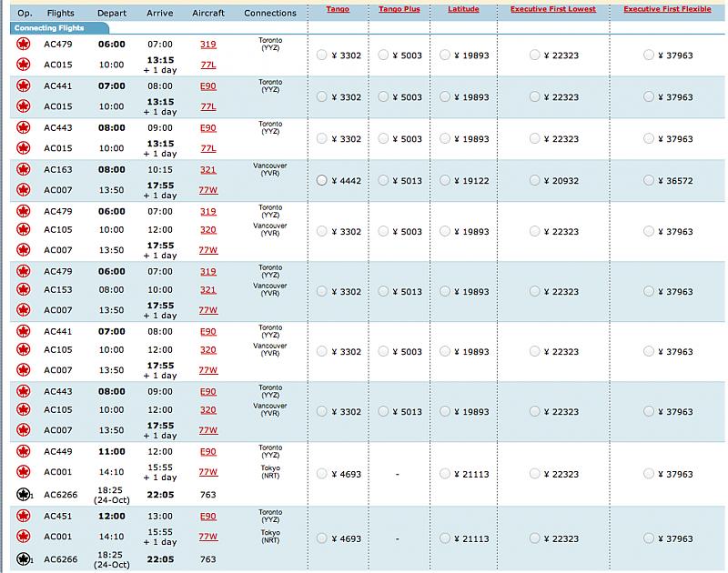Click the 13:00 arrival time of AC451
The image size is (728, 573).
[160, 516]
